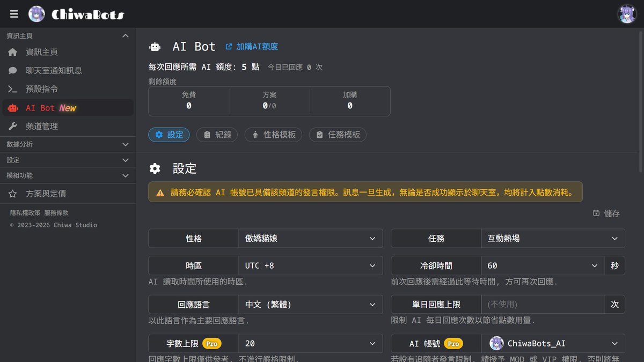Open the user avatar menu
The height and width of the screenshot is (362, 644).
pyautogui.click(x=627, y=14)
